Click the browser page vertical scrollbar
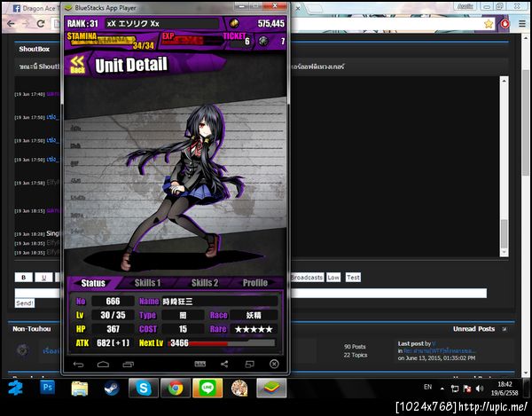This screenshot has width=532, height=416. (x=526, y=122)
